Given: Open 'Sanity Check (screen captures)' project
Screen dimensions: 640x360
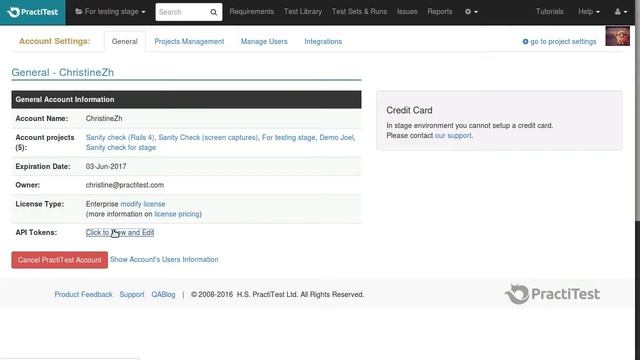Looking at the screenshot, I should point(208,138).
